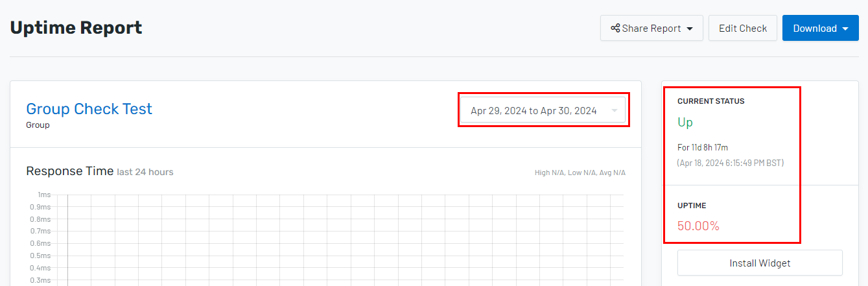Click the share icon beside Share Report
This screenshot has height=286, width=868.
615,29
